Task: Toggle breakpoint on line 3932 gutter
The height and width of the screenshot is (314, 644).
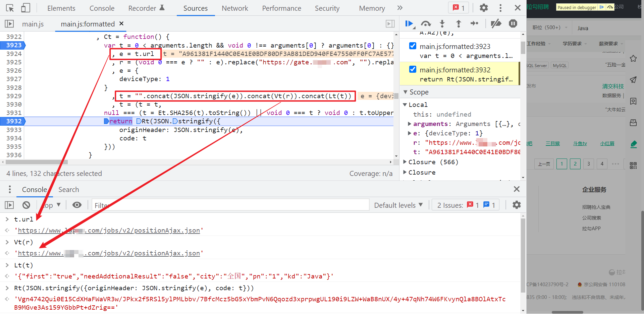Action: click(13, 121)
